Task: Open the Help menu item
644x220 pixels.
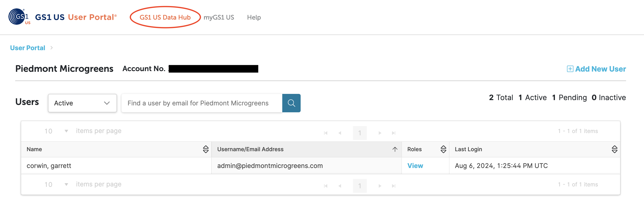Action: click(x=254, y=17)
